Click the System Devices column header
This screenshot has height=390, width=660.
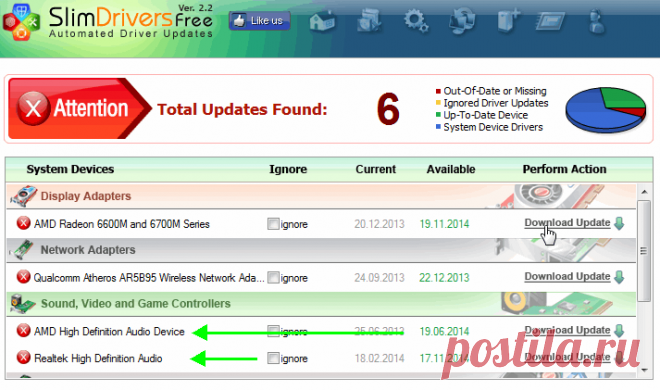70,169
